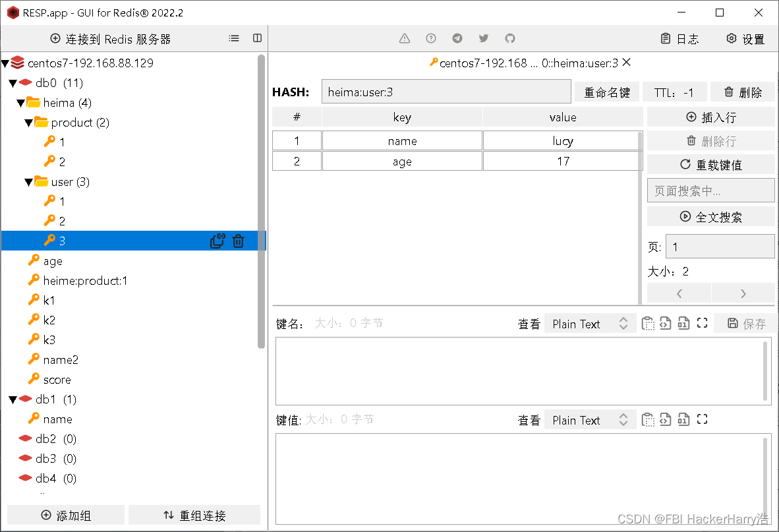Click code file icon in 键值 viewer toolbar
This screenshot has height=532, width=779.
point(665,420)
